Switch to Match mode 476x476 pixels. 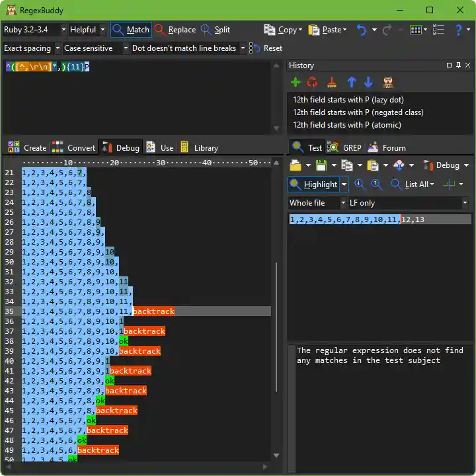click(131, 30)
